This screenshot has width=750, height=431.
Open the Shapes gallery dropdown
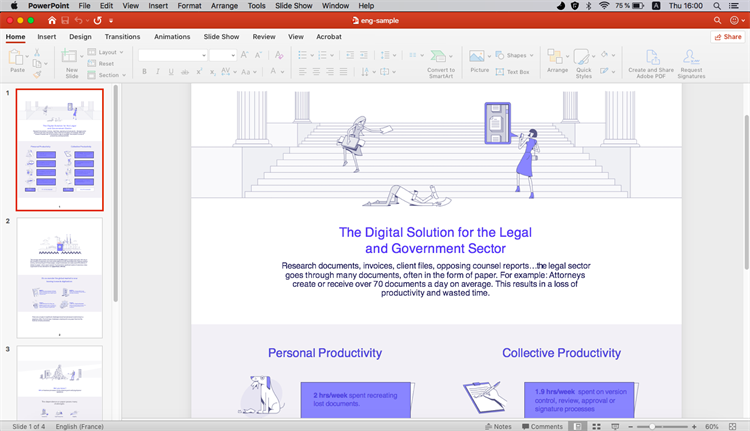[514, 55]
